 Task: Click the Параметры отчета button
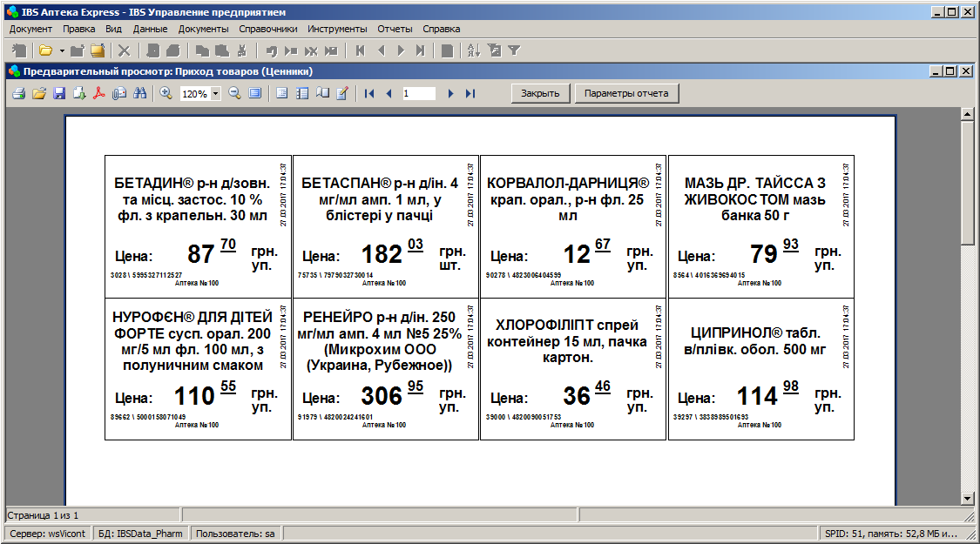[x=626, y=93]
